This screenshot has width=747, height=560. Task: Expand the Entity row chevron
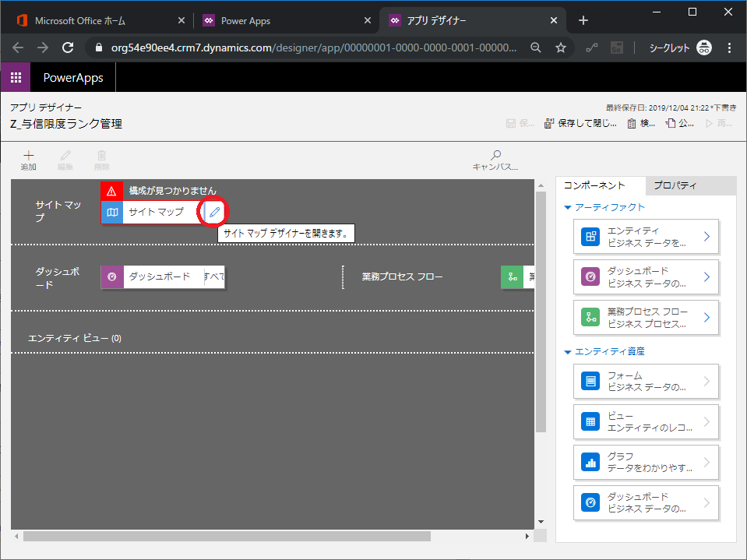click(x=707, y=237)
